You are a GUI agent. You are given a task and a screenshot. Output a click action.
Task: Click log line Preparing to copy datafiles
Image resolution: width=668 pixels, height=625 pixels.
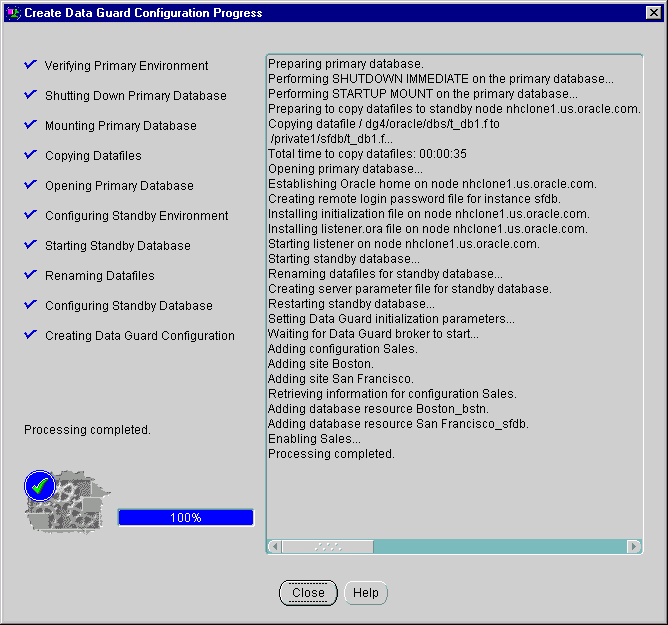pyautogui.click(x=454, y=109)
